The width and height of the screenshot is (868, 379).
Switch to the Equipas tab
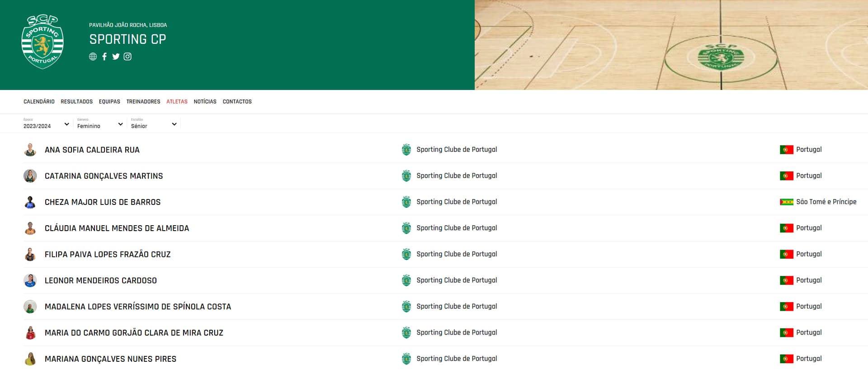(109, 102)
